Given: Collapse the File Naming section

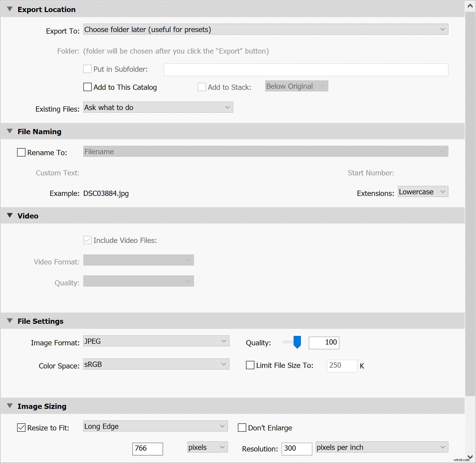Looking at the screenshot, I should coord(10,131).
